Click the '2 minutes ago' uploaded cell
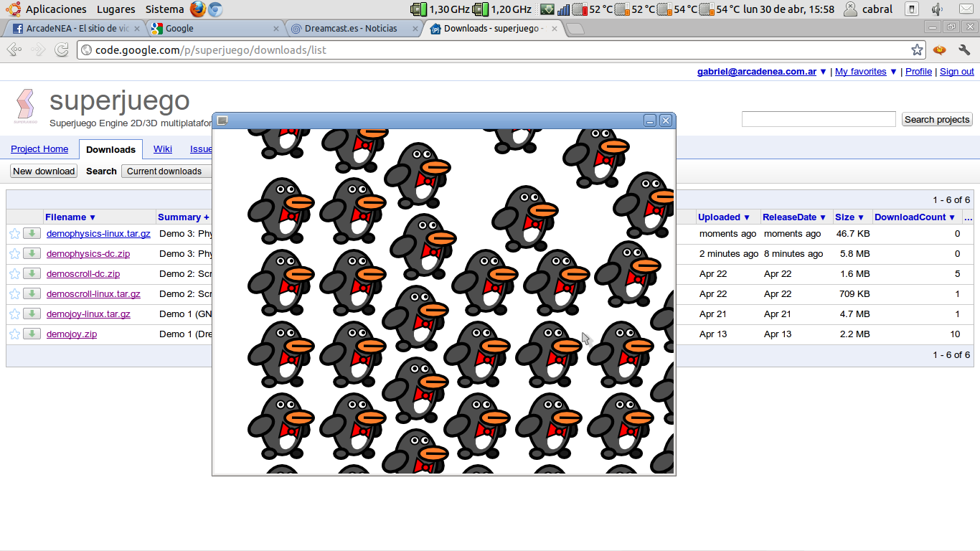Image resolution: width=980 pixels, height=551 pixels. point(729,254)
